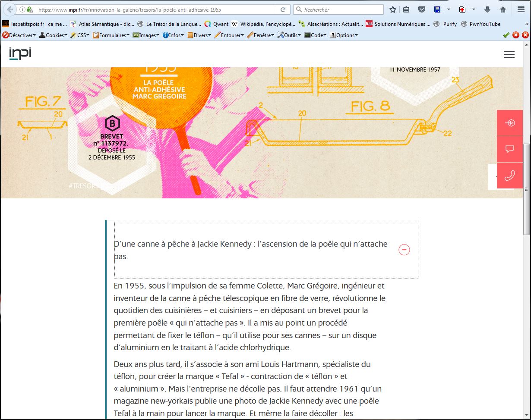This screenshot has width=531, height=420.
Task: Open the Wikipédia bookmark
Action: 263,24
